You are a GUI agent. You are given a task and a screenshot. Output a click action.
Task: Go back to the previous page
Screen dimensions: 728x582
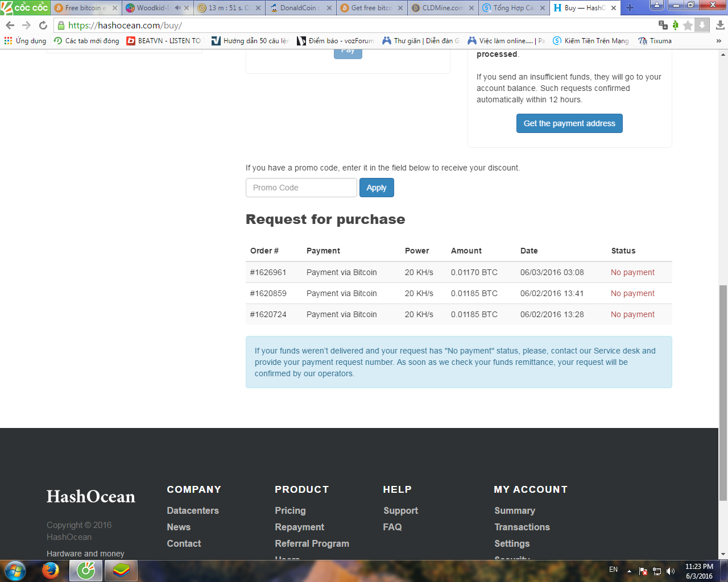coord(10,25)
